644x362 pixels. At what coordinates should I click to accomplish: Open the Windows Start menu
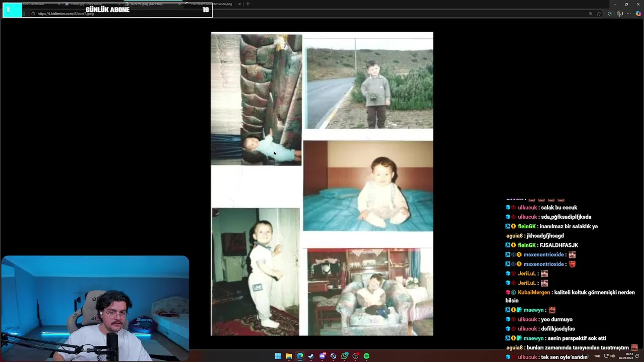pyautogui.click(x=278, y=356)
